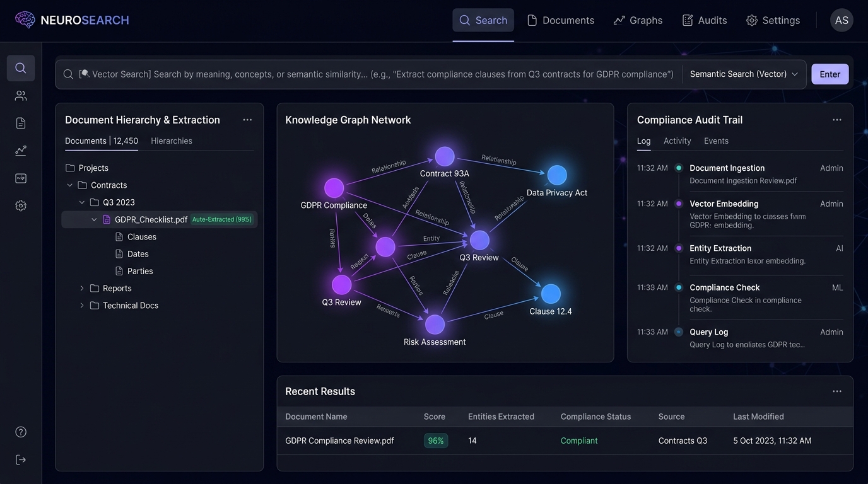868x484 pixels.
Task: Collapse the Contracts folder
Action: (70, 185)
